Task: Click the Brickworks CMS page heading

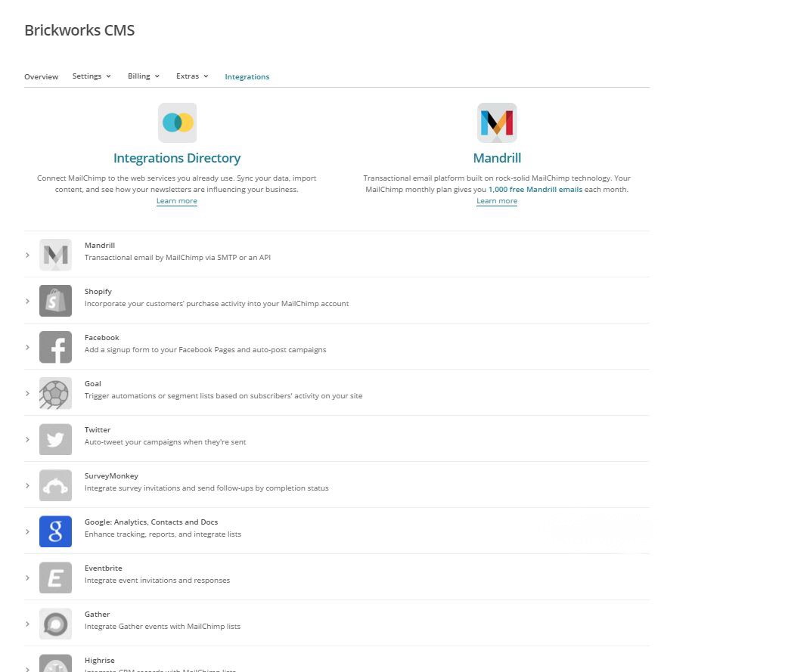Action: coord(79,30)
